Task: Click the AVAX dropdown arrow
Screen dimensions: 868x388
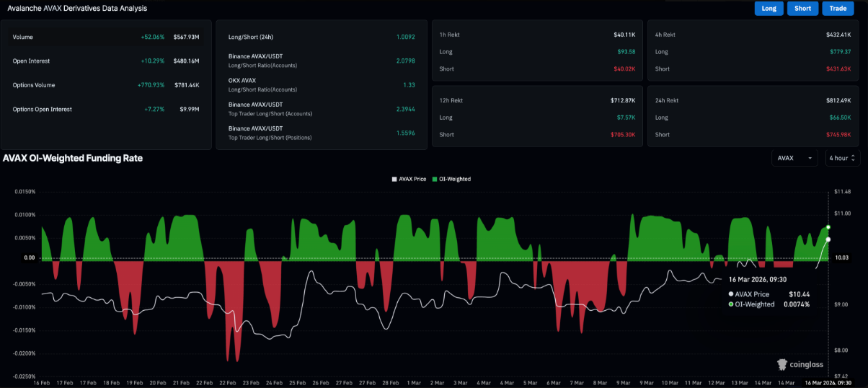Action: point(811,158)
